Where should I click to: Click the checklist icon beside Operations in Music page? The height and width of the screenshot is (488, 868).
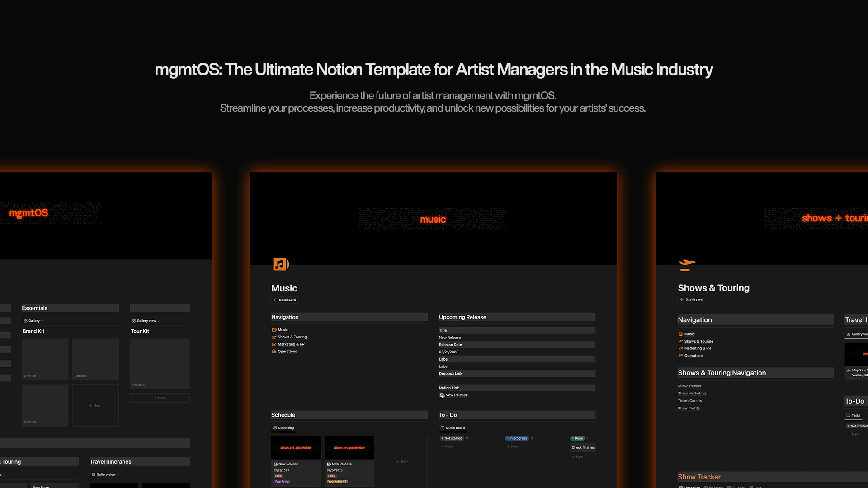pyautogui.click(x=274, y=352)
